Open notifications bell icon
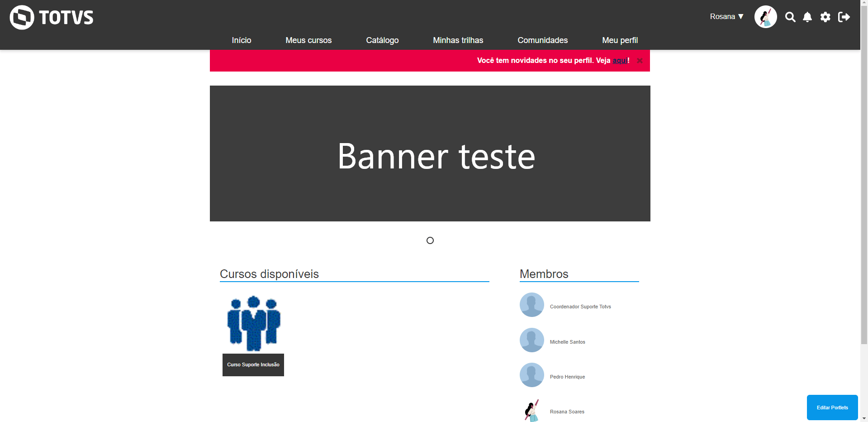This screenshot has height=422, width=868. (x=807, y=17)
